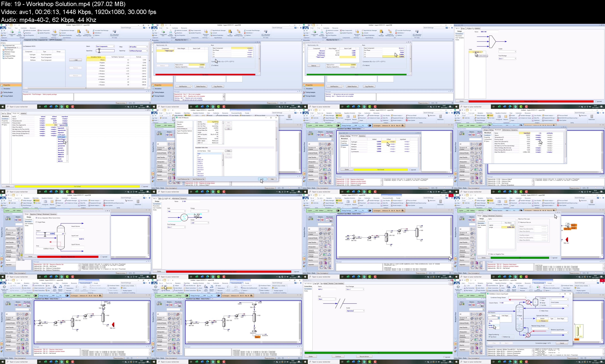Click '< Add' button in Component List View
Screen dimensions: 605x364
pyautogui.click(x=76, y=60)
